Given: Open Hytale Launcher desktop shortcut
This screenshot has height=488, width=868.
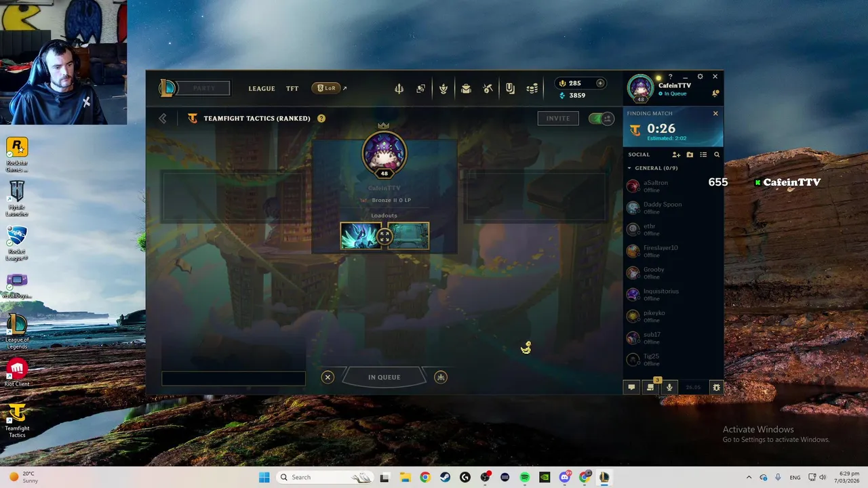Looking at the screenshot, I should click(17, 199).
